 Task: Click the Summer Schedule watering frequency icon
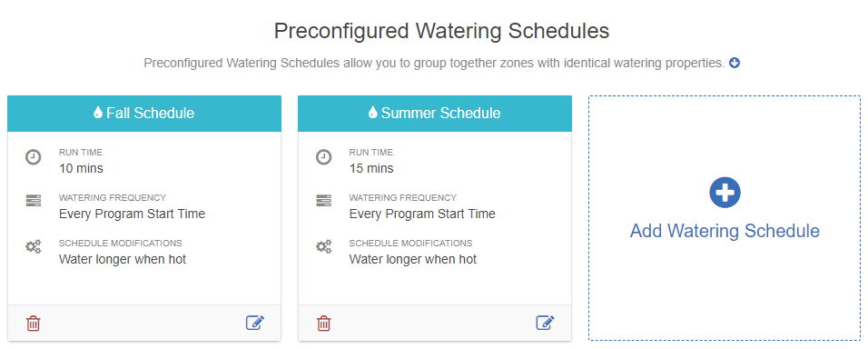[x=323, y=201]
